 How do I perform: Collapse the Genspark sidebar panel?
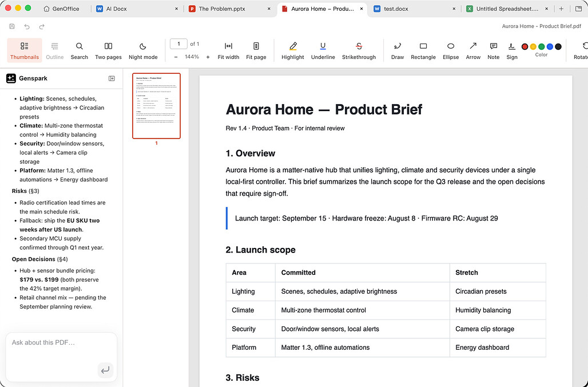[112, 78]
